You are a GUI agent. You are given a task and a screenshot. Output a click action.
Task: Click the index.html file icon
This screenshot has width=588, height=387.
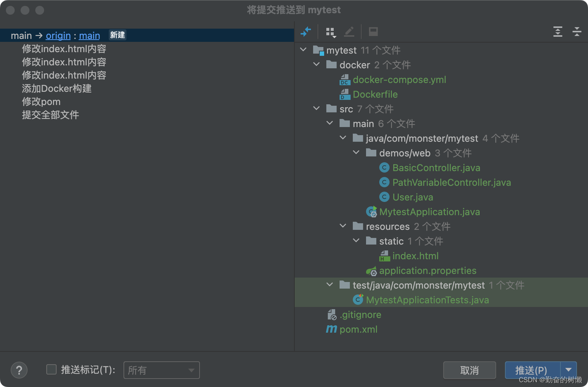(385, 256)
